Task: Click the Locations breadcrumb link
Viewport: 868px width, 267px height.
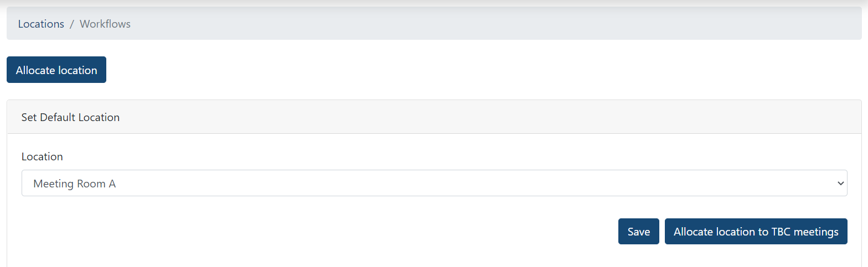Action: click(41, 24)
